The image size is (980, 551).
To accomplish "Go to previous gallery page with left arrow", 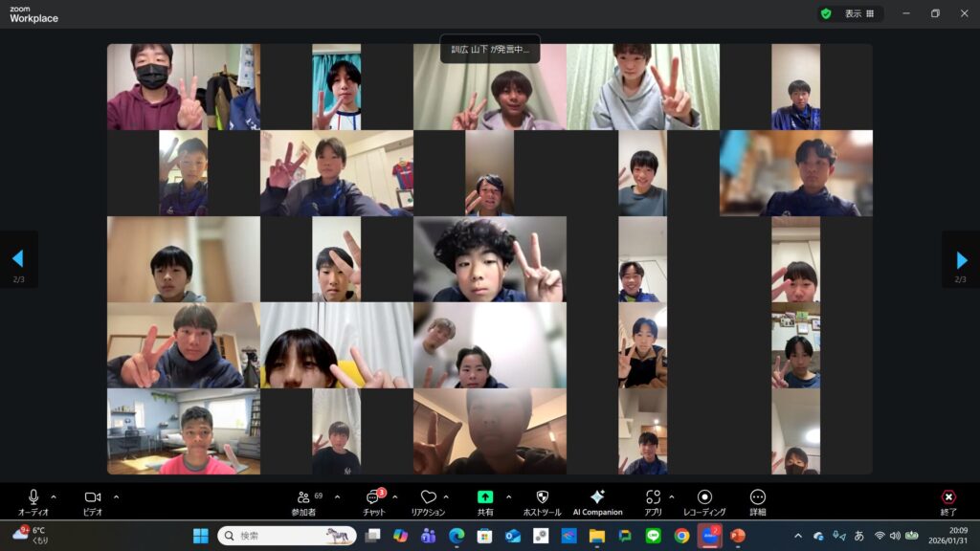I will 17,259.
